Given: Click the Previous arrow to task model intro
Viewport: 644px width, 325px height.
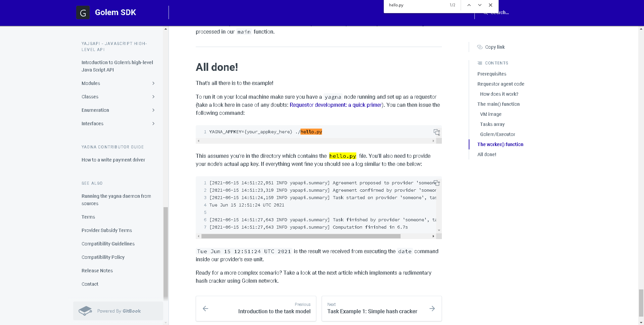Looking at the screenshot, I should tap(205, 308).
